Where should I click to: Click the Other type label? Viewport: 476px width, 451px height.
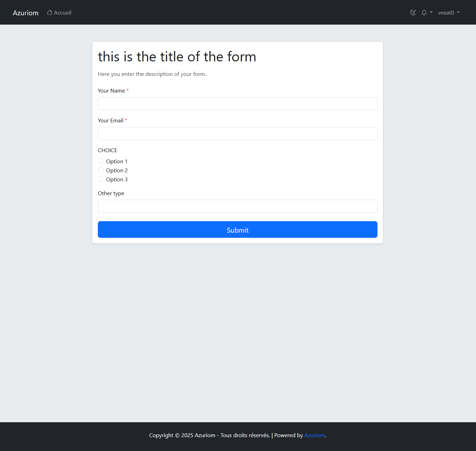(x=111, y=193)
